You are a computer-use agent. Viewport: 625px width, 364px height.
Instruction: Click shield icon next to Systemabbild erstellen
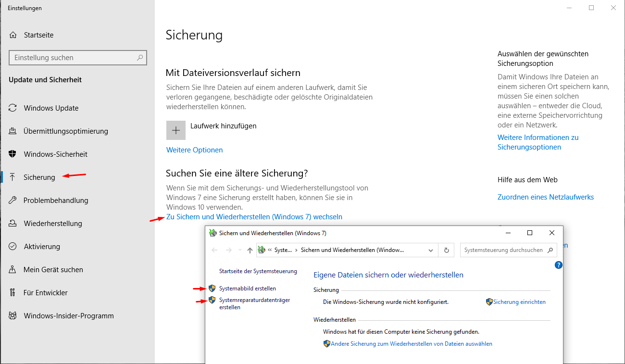tap(212, 289)
